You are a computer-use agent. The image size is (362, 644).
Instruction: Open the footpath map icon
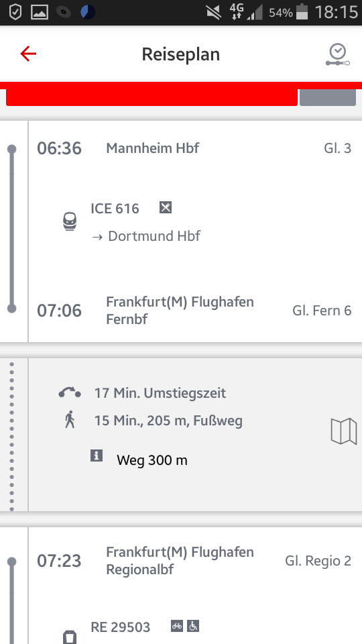343,431
